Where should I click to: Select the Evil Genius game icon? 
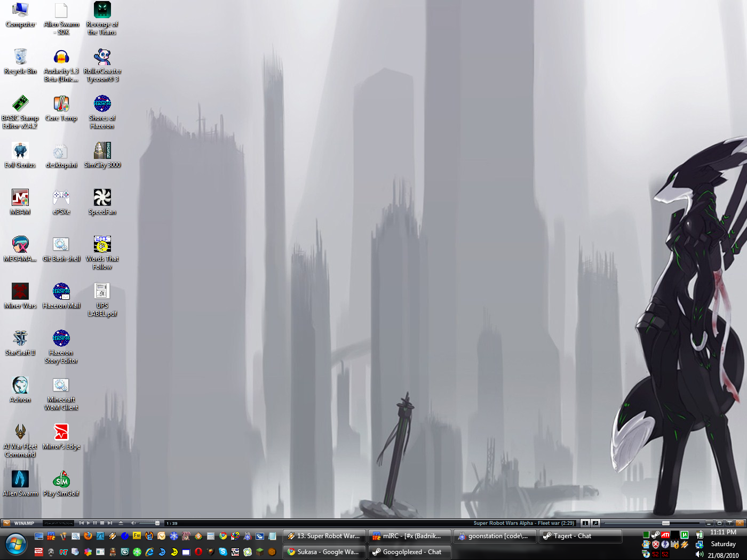[x=20, y=156]
